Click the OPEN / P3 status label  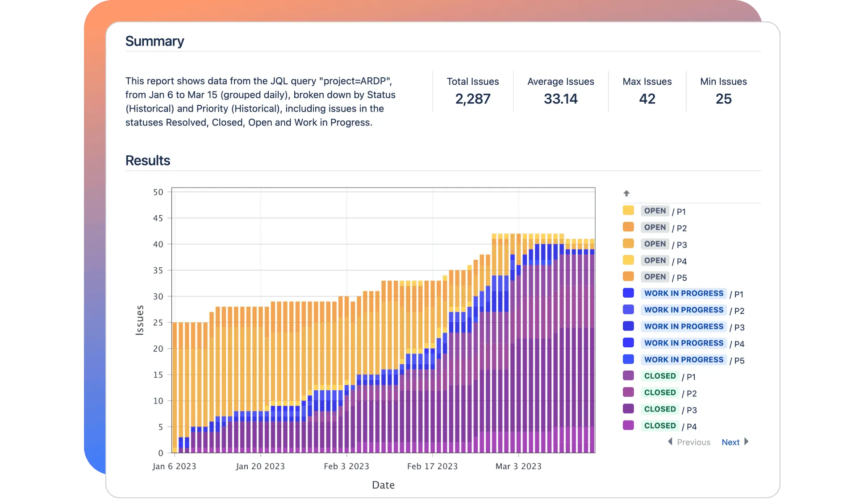point(655,244)
